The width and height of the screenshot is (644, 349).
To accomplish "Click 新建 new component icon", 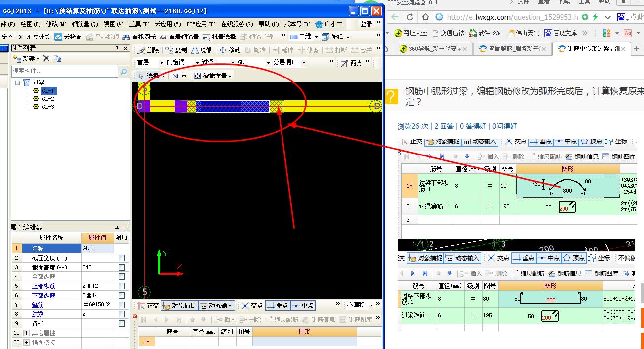I will click(26, 58).
